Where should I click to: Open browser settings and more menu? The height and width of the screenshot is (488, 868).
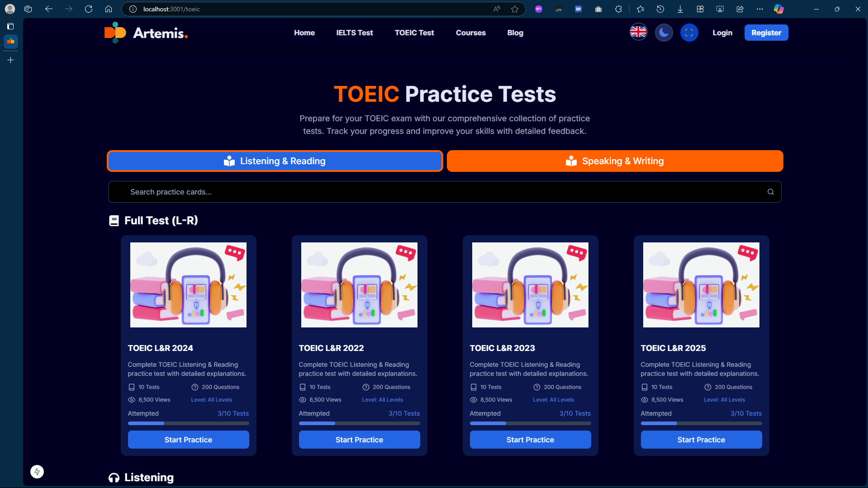click(759, 9)
